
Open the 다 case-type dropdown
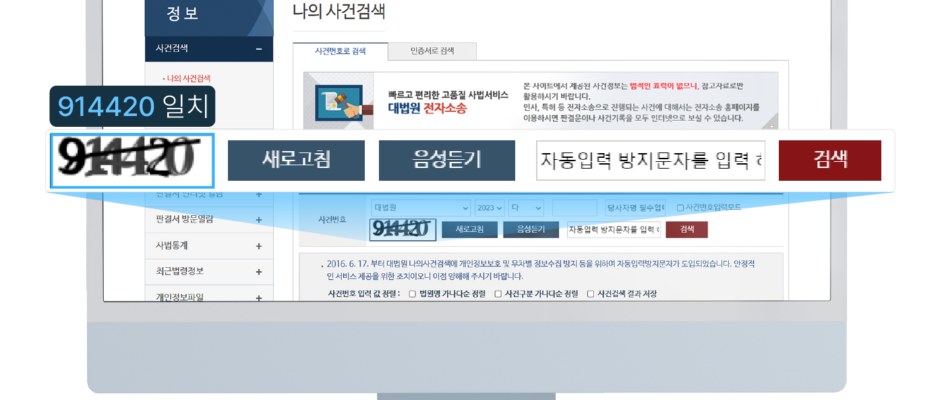(526, 208)
